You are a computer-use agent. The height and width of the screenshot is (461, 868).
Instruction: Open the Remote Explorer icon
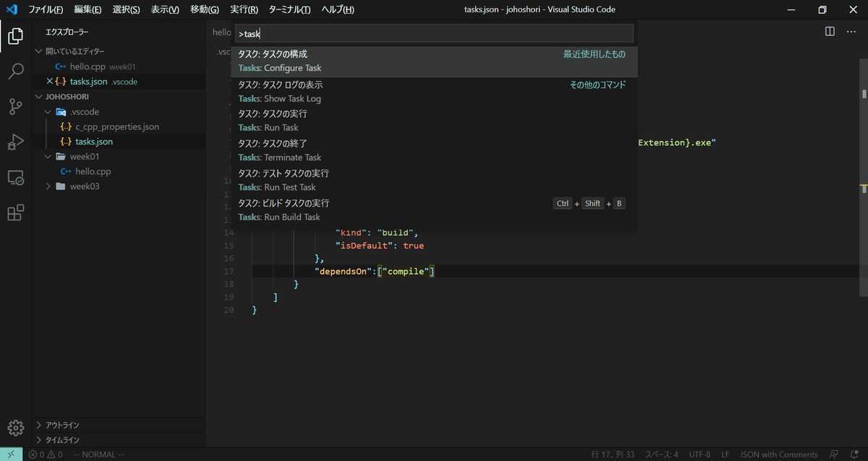coord(16,177)
